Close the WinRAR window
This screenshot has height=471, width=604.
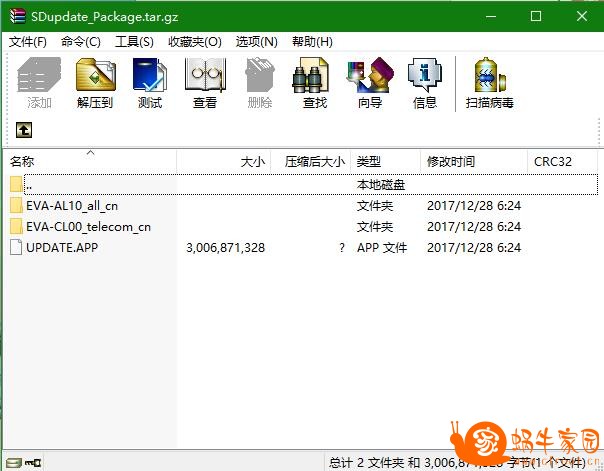pyautogui.click(x=582, y=16)
